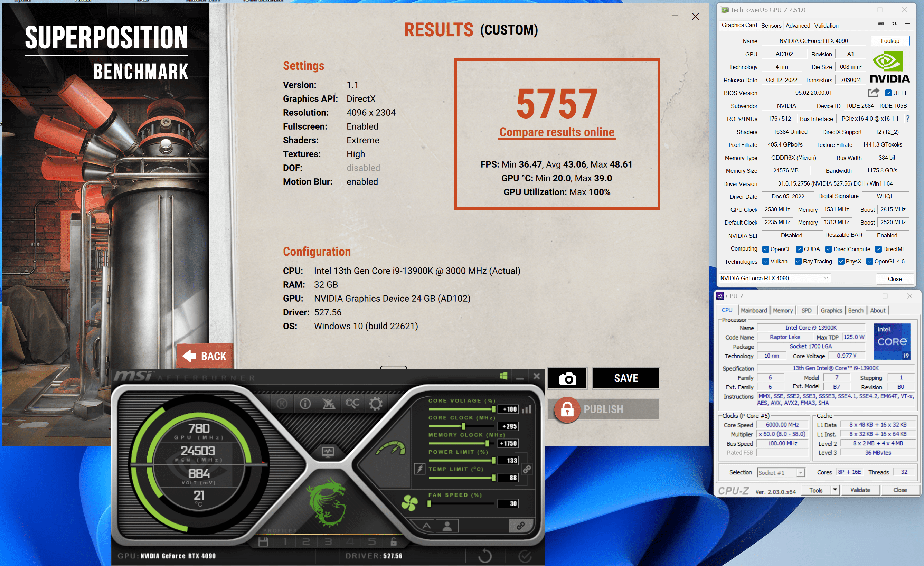Image resolution: width=924 pixels, height=566 pixels.
Task: Click GPU-Z BIOS export share icon
Action: click(873, 92)
